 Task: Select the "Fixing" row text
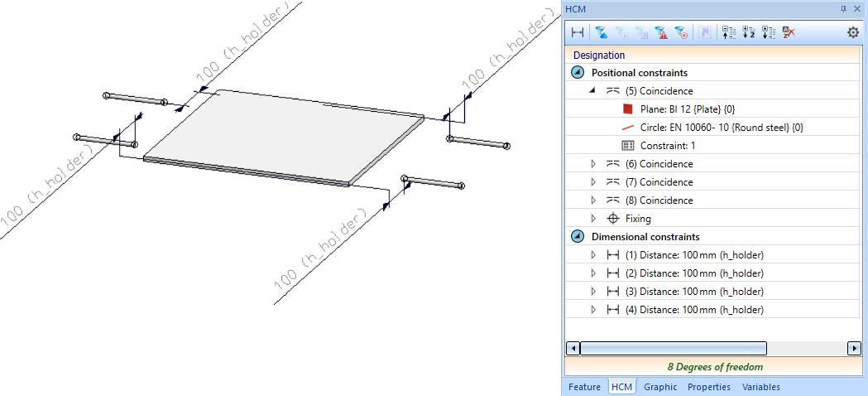638,219
